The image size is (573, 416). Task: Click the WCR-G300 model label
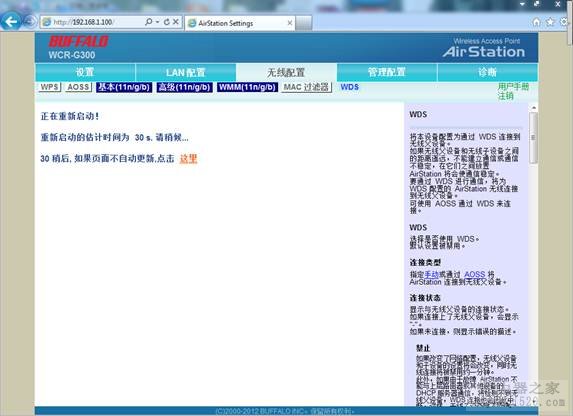click(72, 55)
